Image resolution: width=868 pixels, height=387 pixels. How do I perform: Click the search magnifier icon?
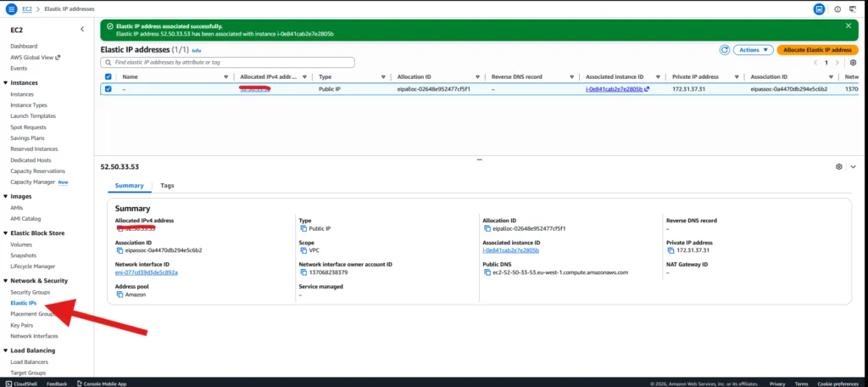(108, 63)
